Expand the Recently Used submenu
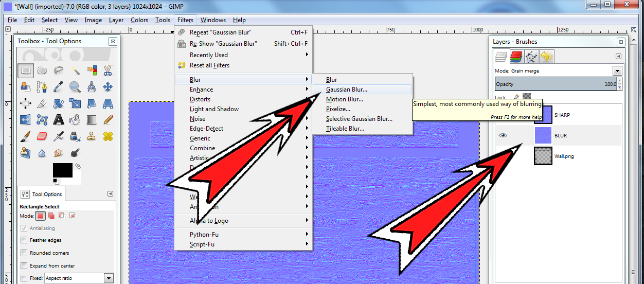Image resolution: width=644 pixels, height=284 pixels. (243, 55)
